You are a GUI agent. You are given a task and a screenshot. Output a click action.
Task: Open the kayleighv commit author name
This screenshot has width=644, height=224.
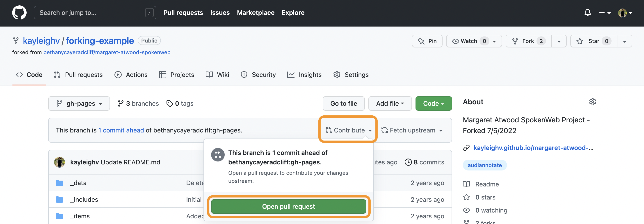[84, 162]
